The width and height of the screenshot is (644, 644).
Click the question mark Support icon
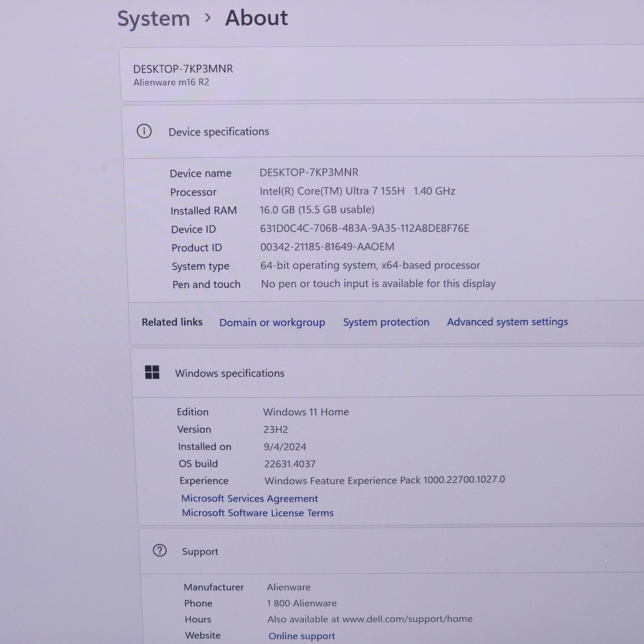[x=160, y=551]
